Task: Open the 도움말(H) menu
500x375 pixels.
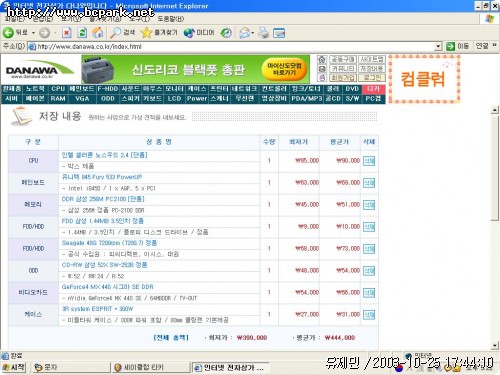Action: pos(170,19)
